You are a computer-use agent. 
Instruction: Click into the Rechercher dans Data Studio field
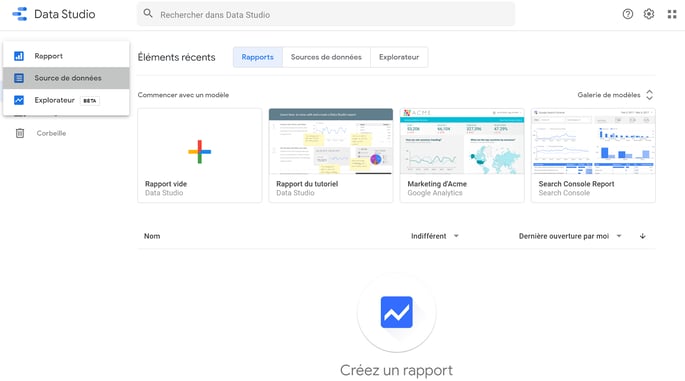click(x=326, y=14)
